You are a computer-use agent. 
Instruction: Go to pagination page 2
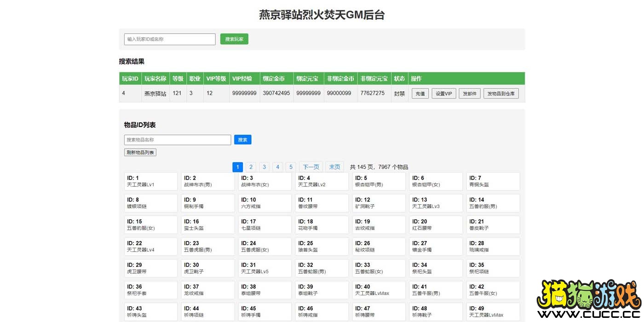pos(251,167)
